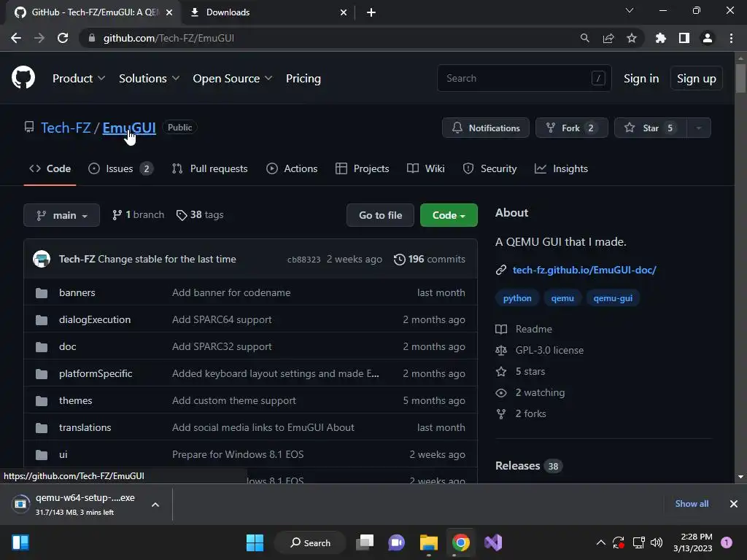Image resolution: width=747 pixels, height=560 pixels.
Task: Open the Chrome extensions puzzle icon
Action: tap(661, 38)
